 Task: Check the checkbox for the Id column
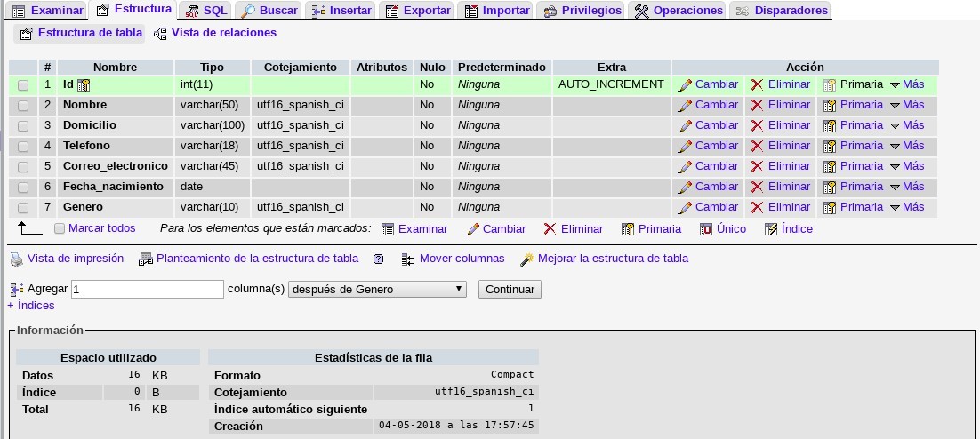click(x=23, y=85)
